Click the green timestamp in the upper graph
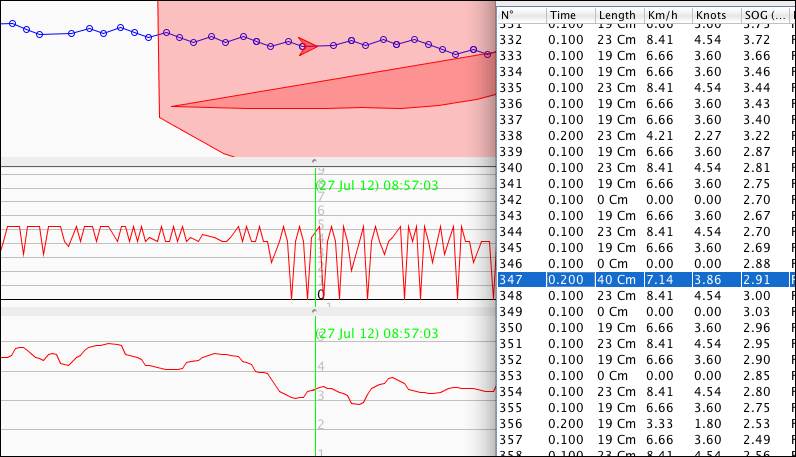796x457 pixels. coord(377,185)
